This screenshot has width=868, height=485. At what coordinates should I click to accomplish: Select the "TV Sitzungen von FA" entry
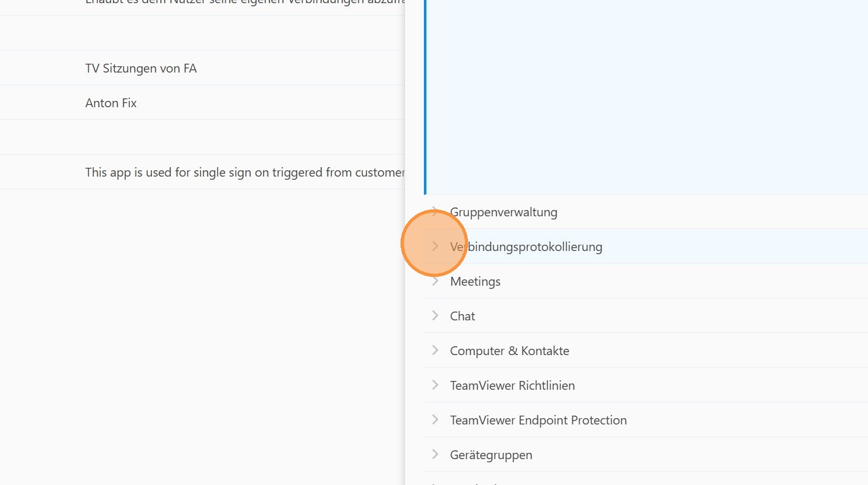141,68
